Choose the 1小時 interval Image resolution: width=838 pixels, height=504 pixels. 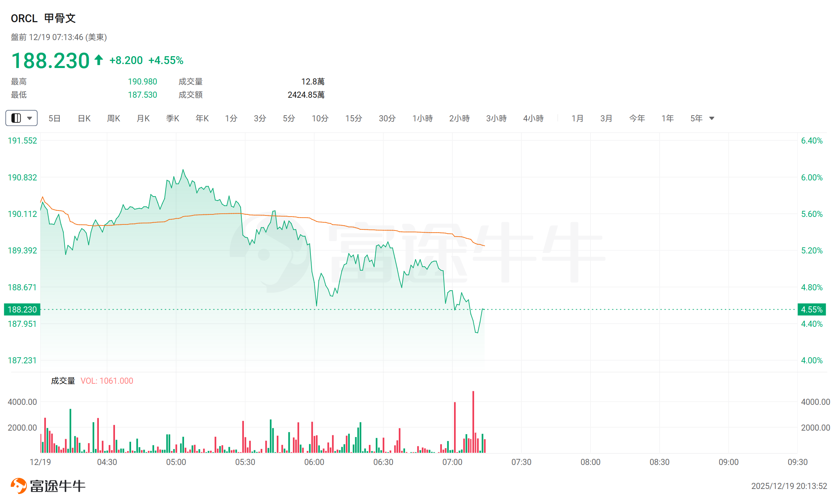tap(423, 118)
